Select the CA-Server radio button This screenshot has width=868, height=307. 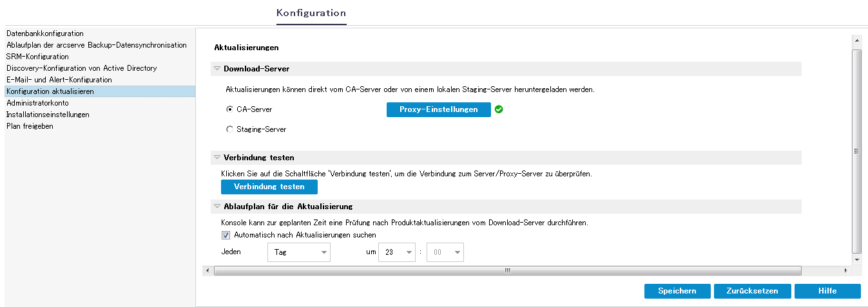coord(229,109)
